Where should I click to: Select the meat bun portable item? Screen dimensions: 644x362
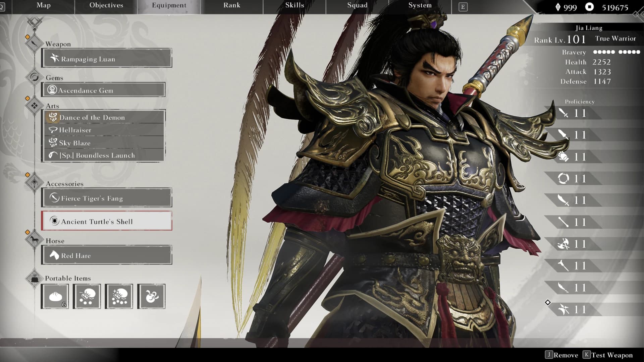click(x=55, y=296)
